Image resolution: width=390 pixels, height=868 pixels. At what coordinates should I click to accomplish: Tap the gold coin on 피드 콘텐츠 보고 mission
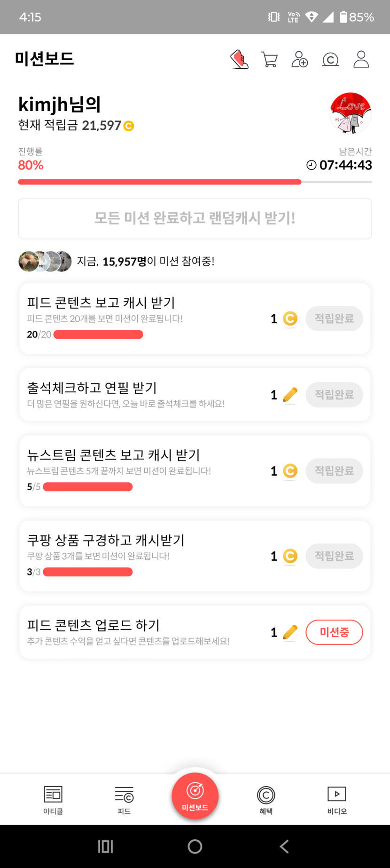pos(290,319)
